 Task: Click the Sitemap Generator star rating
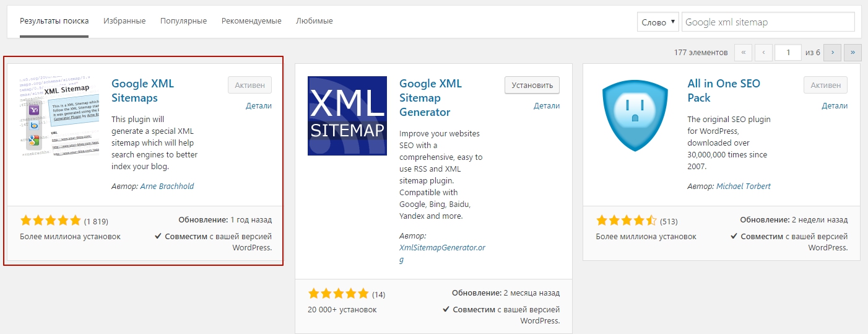[x=338, y=294]
